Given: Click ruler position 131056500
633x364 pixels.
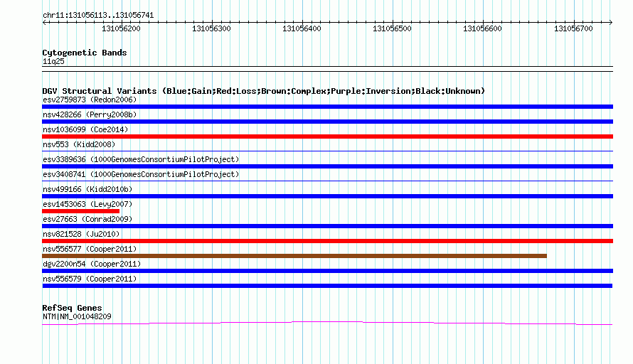Looking at the screenshot, I should (x=393, y=28).
